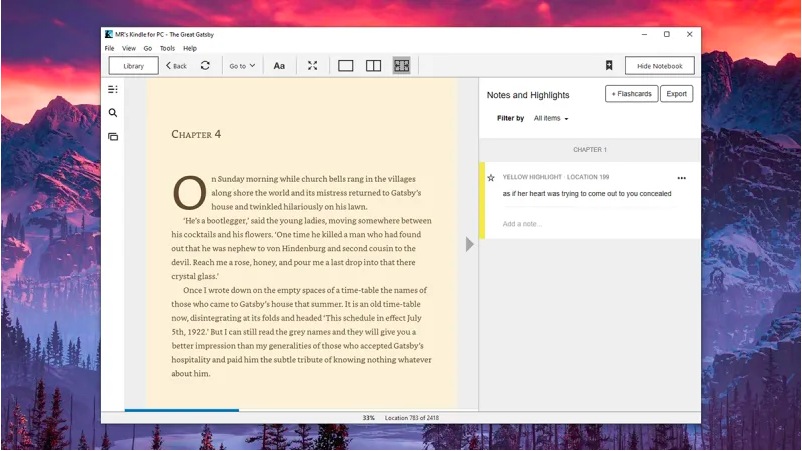Click the 33% progress indicator
802x451 pixels.
368,418
